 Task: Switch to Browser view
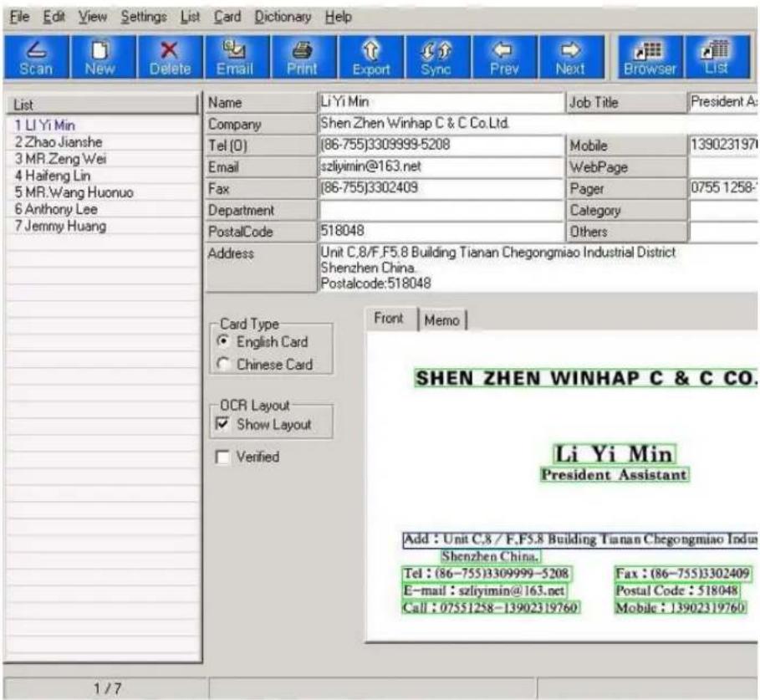coord(650,57)
